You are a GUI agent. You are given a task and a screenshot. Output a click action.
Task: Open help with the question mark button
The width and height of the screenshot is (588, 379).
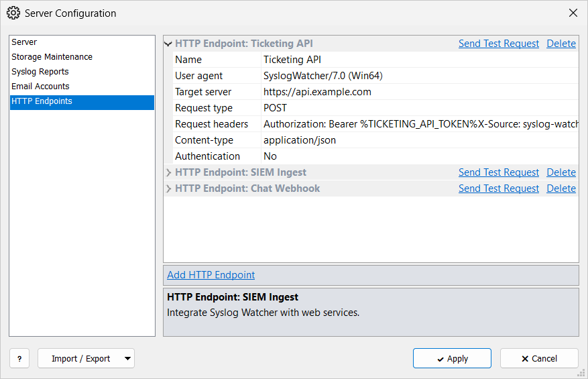pos(19,358)
